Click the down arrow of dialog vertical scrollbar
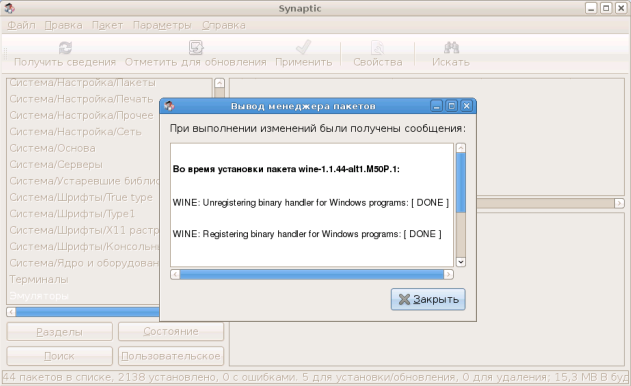 click(x=461, y=262)
